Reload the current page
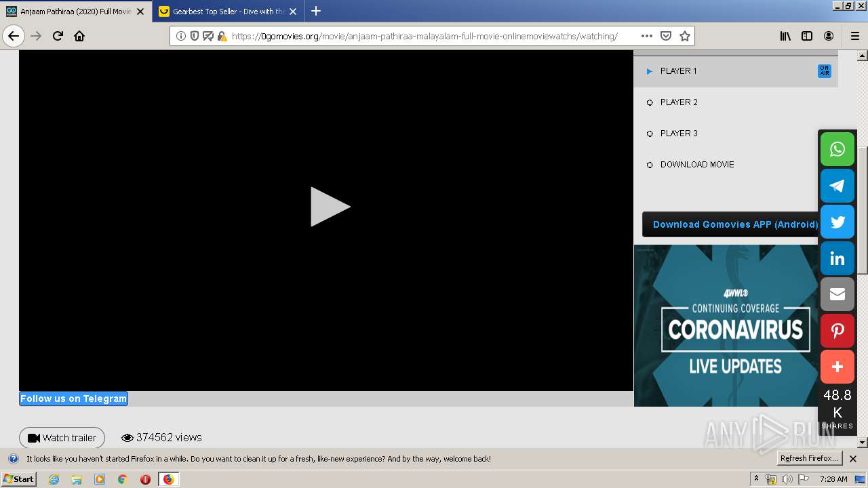Image resolution: width=868 pixels, height=488 pixels. click(58, 36)
